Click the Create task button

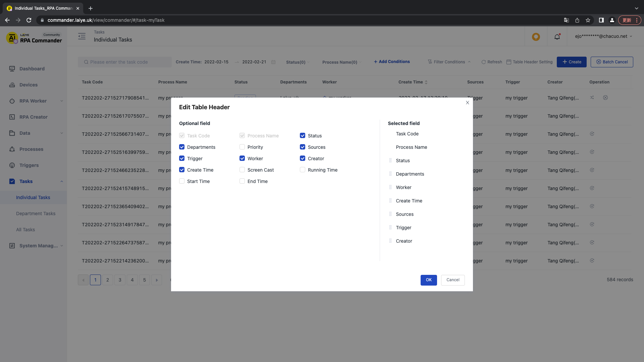pyautogui.click(x=572, y=62)
